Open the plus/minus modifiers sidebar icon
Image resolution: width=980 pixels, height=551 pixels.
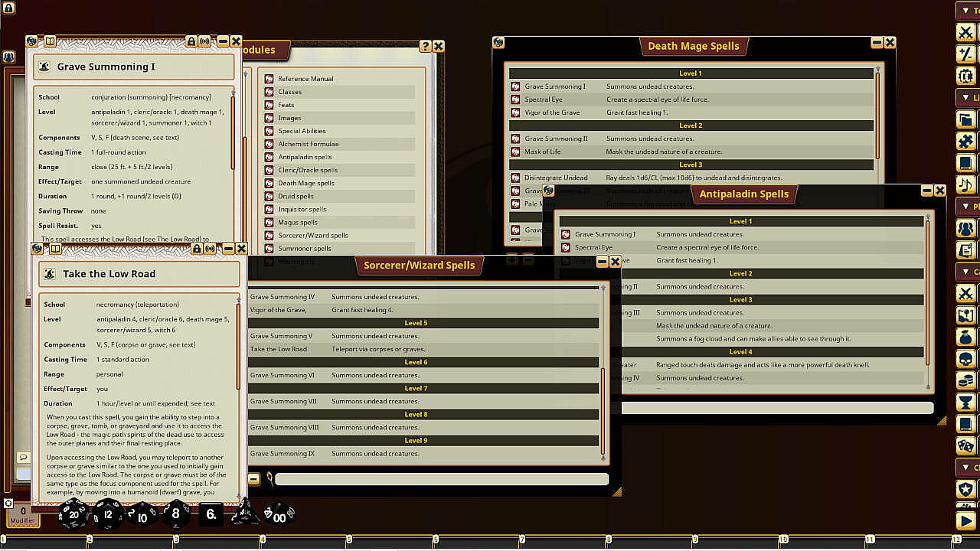(965, 54)
